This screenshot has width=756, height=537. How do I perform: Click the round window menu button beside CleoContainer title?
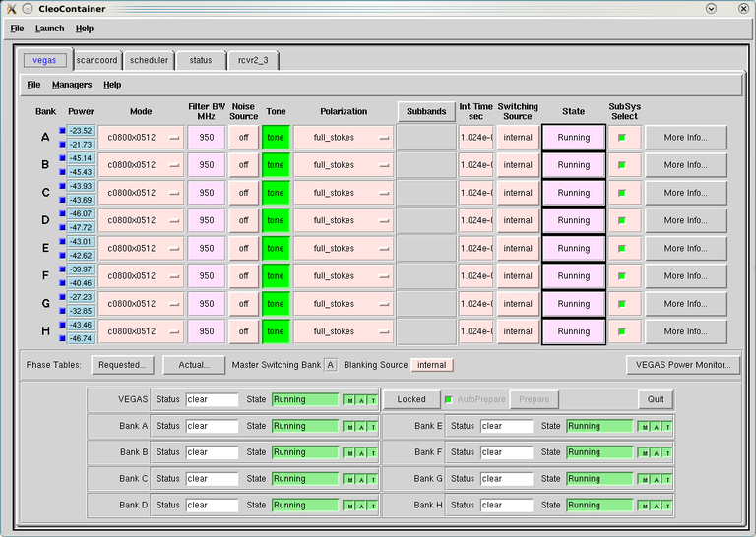point(28,8)
